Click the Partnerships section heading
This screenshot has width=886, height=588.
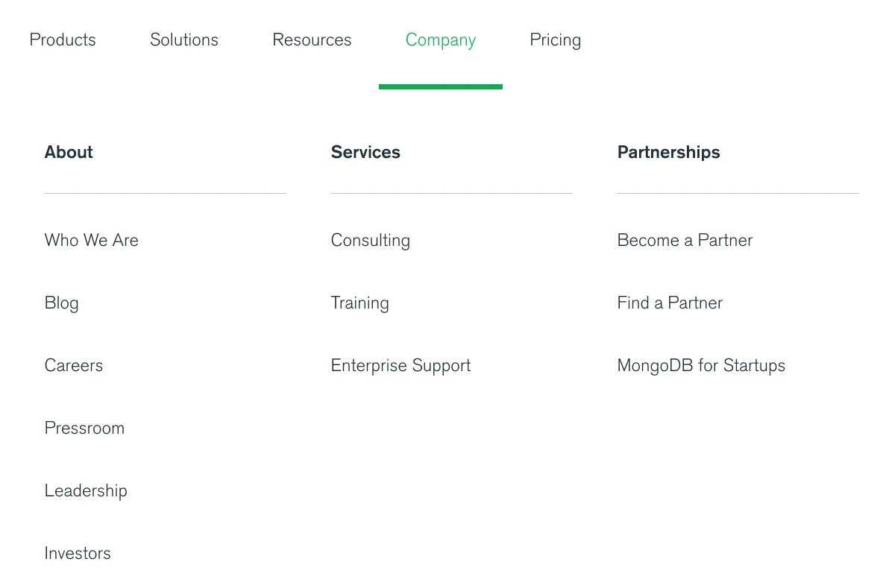click(668, 152)
